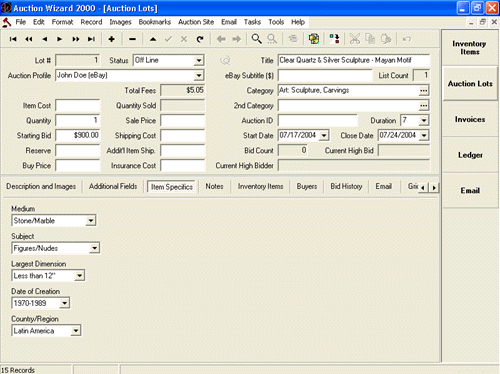Jump back several records with double-left arrow
500x374 pixels.
coord(29,39)
